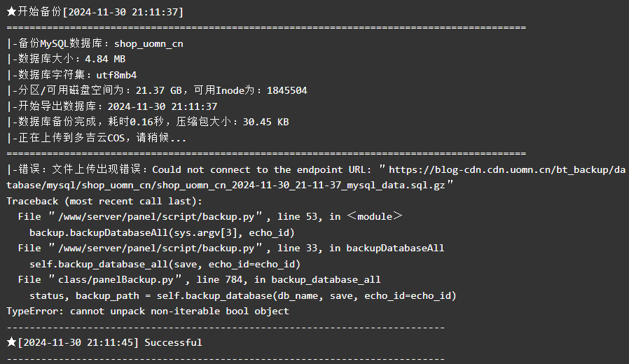Click the Inode count 1845504
Viewport: 629px width, 364px height.
(x=286, y=90)
